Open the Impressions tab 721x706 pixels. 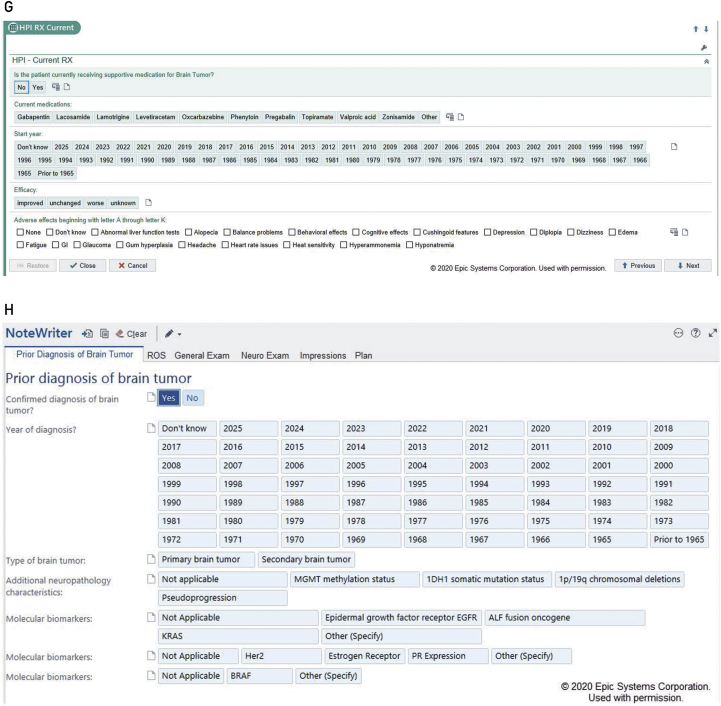[x=322, y=355]
